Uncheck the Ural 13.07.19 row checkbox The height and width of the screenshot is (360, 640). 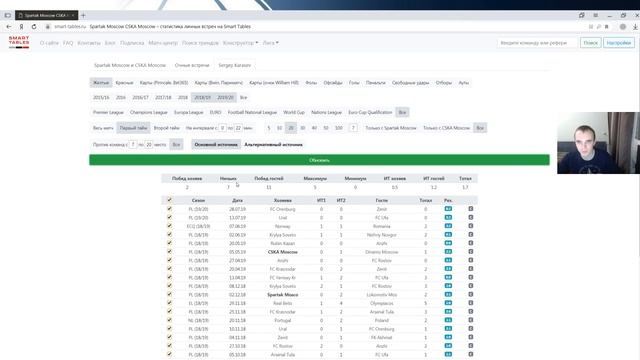click(169, 217)
